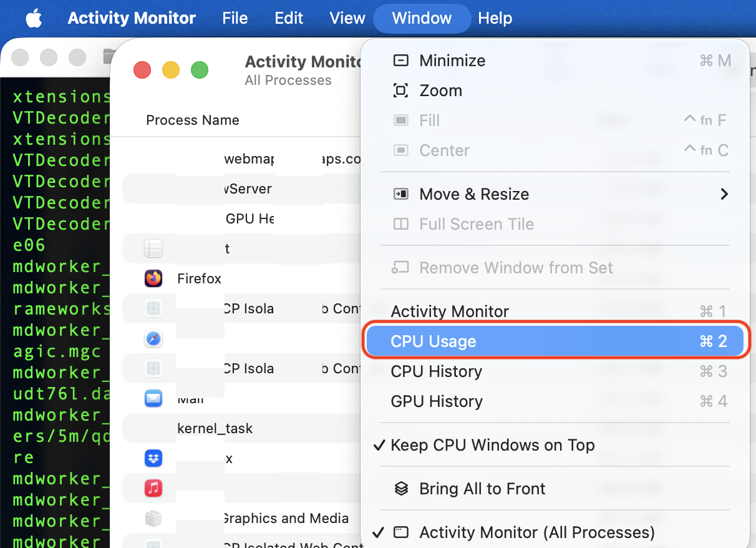The image size is (756, 548).
Task: Click the Mail envelope icon
Action: click(x=153, y=399)
